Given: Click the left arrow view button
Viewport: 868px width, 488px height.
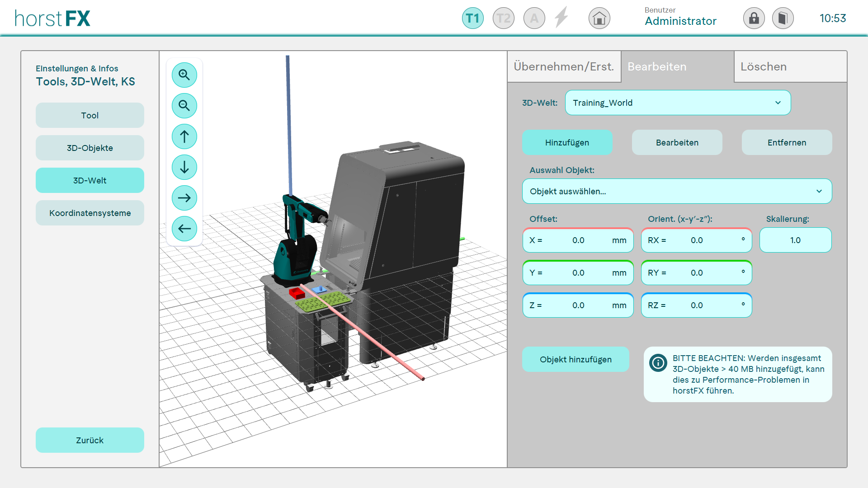Looking at the screenshot, I should pyautogui.click(x=184, y=229).
